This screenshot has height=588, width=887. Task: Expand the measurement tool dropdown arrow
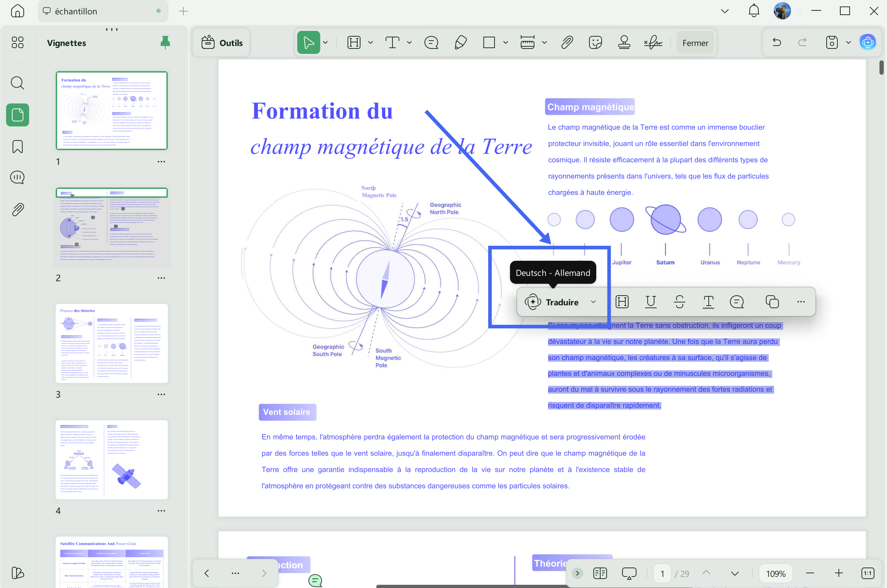pos(544,42)
